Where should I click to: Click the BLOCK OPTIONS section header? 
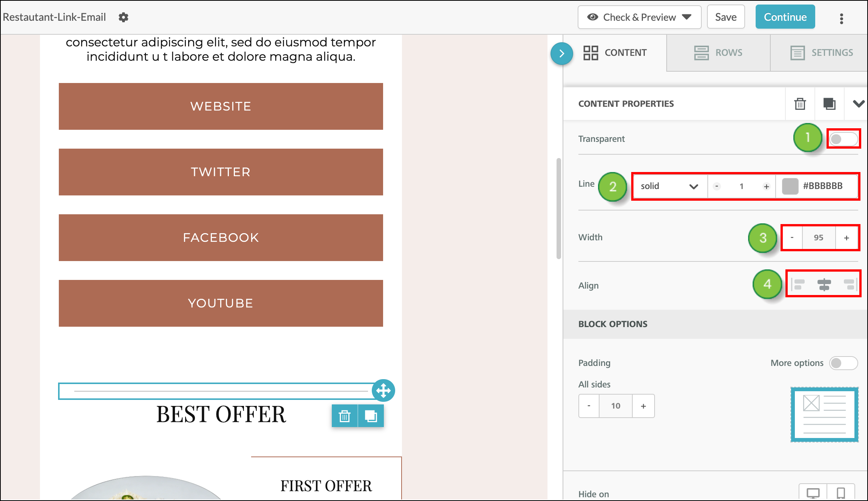pos(716,324)
